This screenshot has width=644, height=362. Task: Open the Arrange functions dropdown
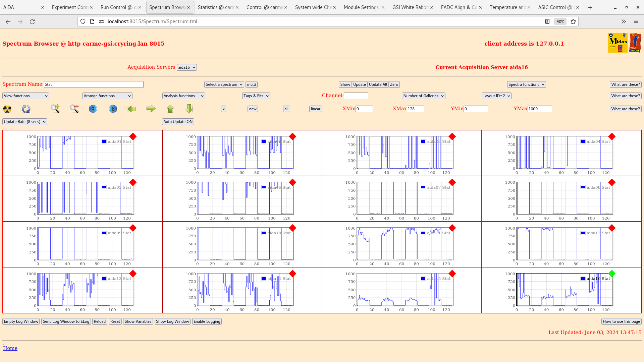click(107, 96)
